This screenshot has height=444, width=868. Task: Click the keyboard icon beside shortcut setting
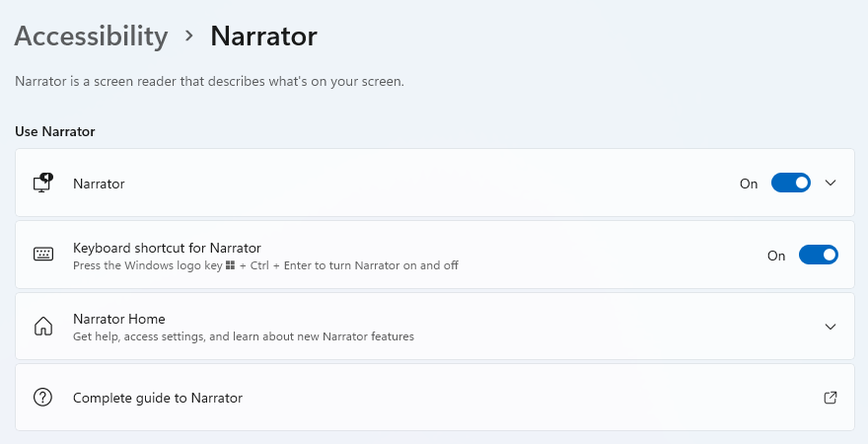43,255
